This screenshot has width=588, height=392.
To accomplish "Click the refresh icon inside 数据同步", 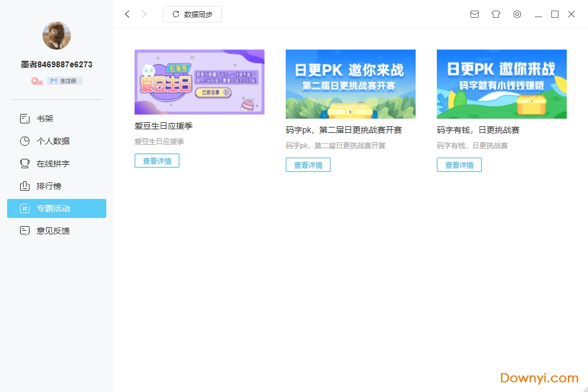I will click(175, 14).
